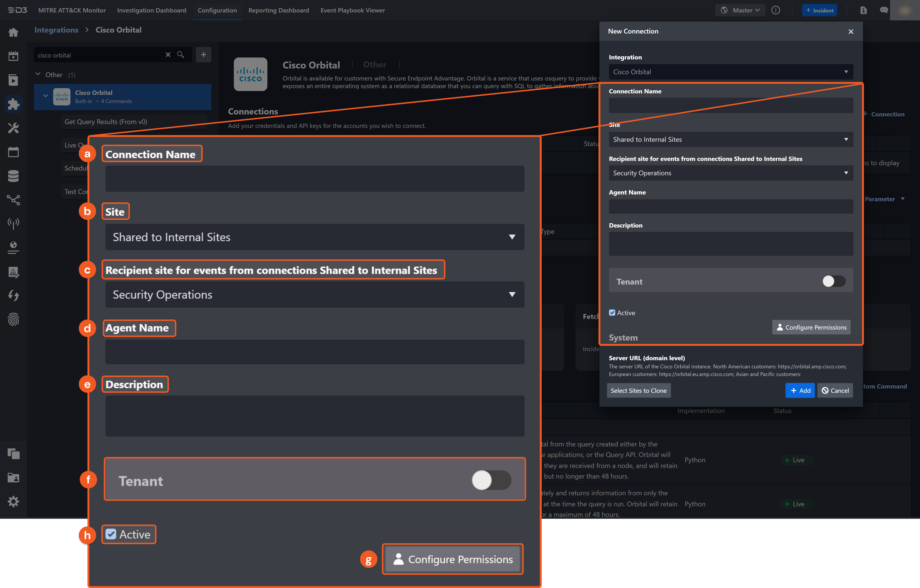Open the Site dropdown showing Shared to Internal Sites
The width and height of the screenshot is (920, 588).
pos(315,237)
